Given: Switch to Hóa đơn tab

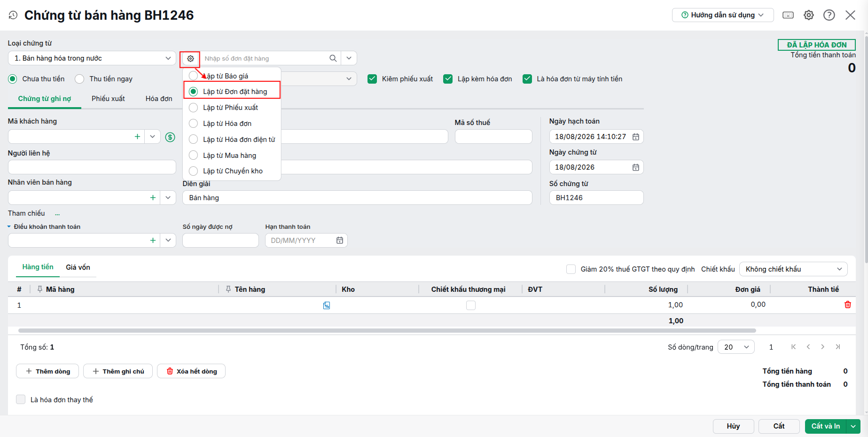Looking at the screenshot, I should click(x=159, y=99).
